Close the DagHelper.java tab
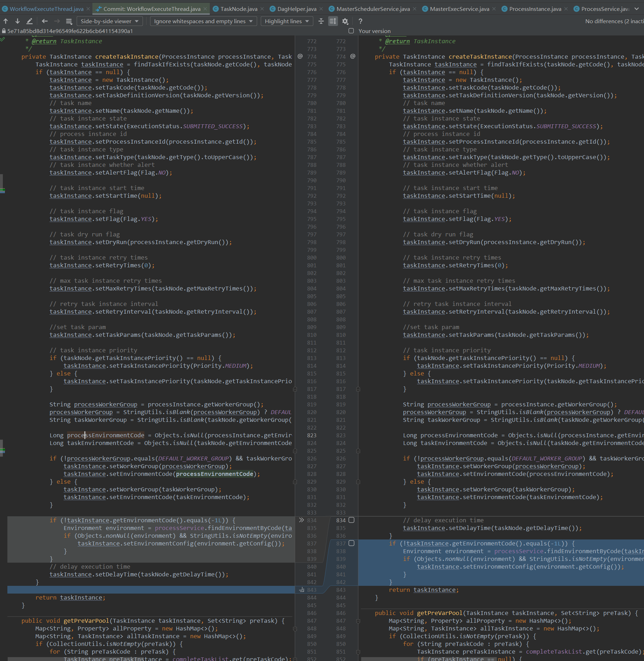644x661 pixels. [321, 9]
